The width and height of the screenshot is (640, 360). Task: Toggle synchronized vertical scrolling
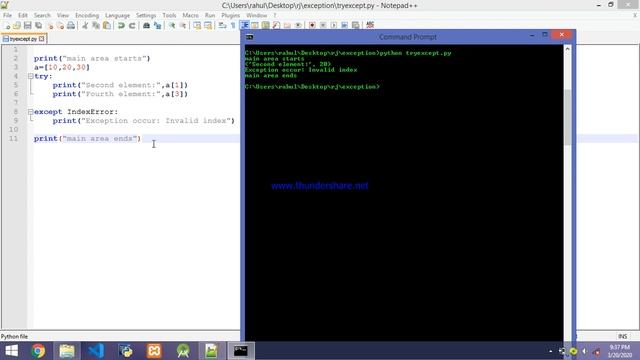[x=197, y=25]
